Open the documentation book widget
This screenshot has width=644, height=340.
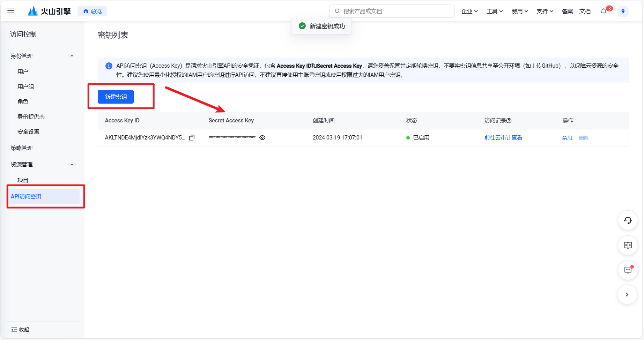click(628, 245)
